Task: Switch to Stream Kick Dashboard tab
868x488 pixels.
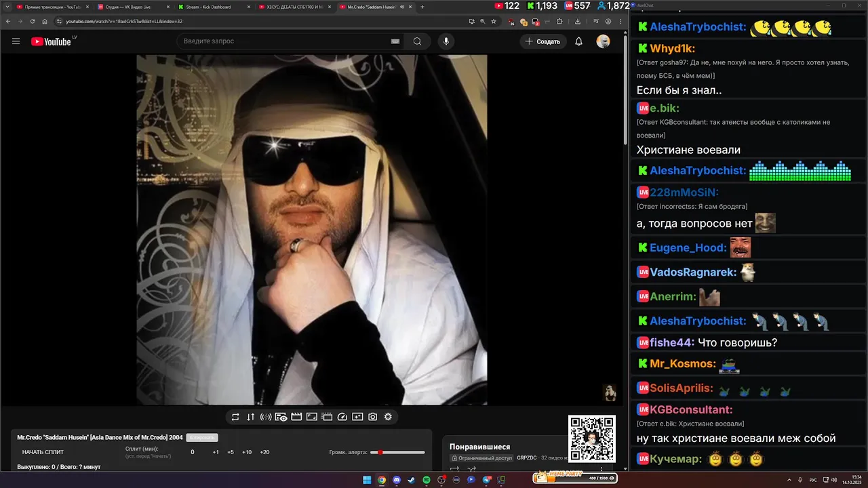Action: click(212, 7)
